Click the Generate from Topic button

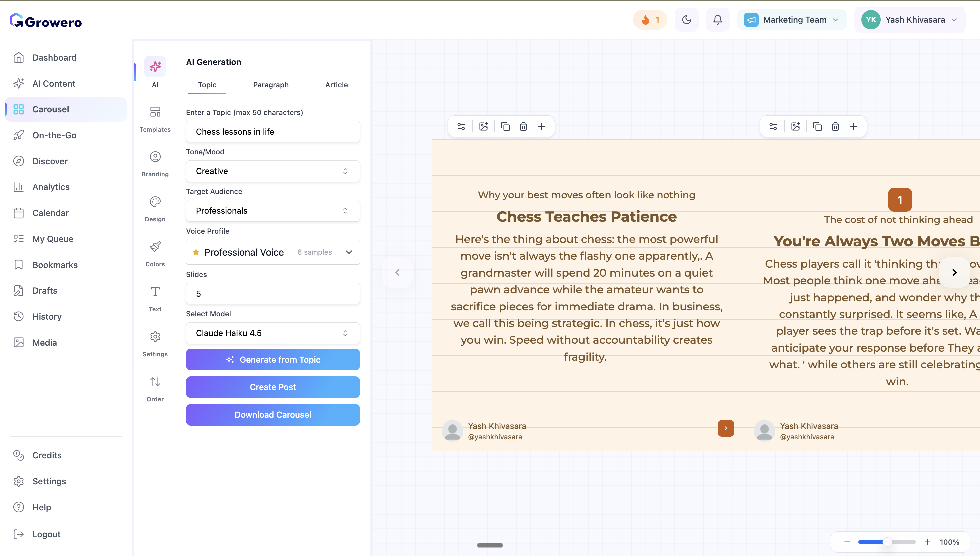click(x=272, y=359)
